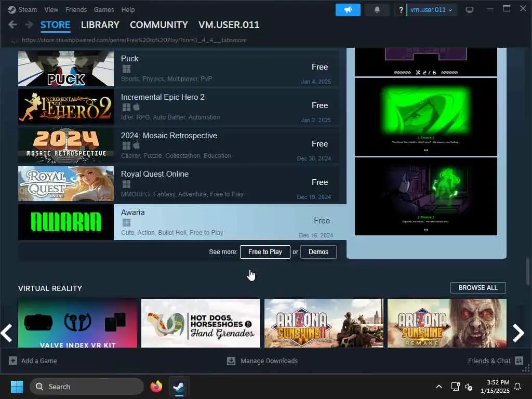The width and height of the screenshot is (532, 399).
Task: Click the 2024 Mosaic Retrospective thumbnail
Action: click(x=66, y=145)
